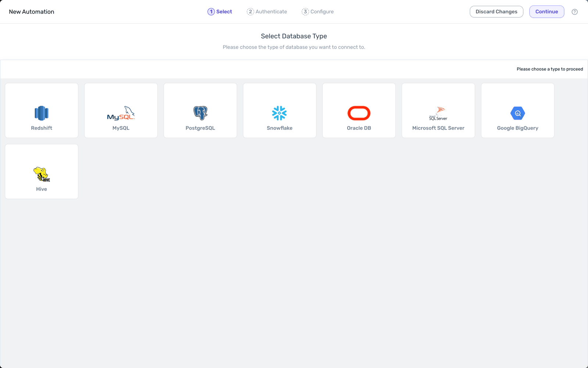Screen dimensions: 588x368
Task: Click the 'Please choose a type to proceed' message
Action: (x=550, y=69)
